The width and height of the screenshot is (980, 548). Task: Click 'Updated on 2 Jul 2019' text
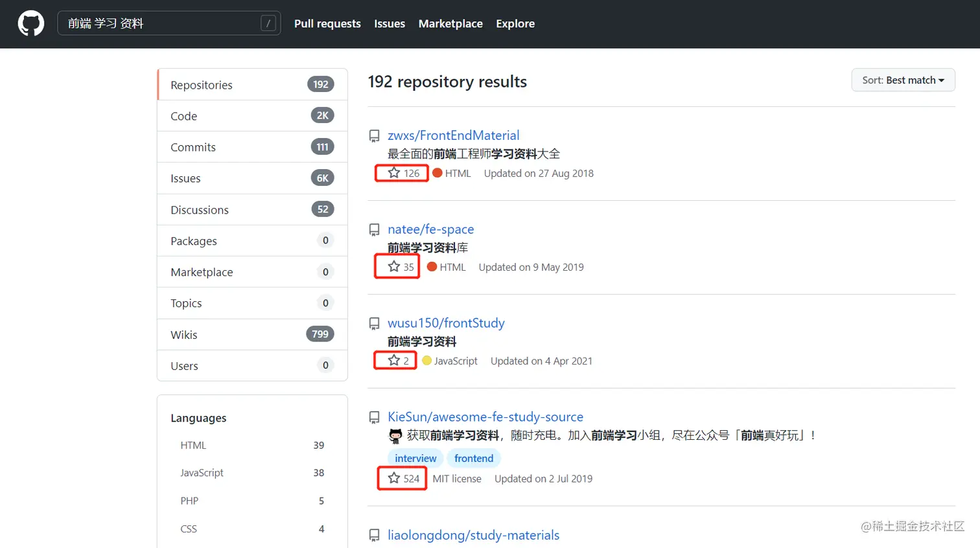543,479
